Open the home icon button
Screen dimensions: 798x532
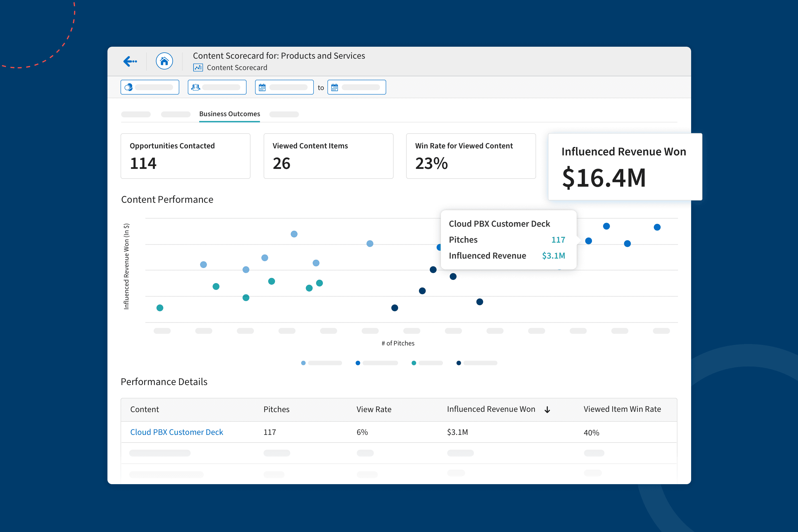coord(164,61)
